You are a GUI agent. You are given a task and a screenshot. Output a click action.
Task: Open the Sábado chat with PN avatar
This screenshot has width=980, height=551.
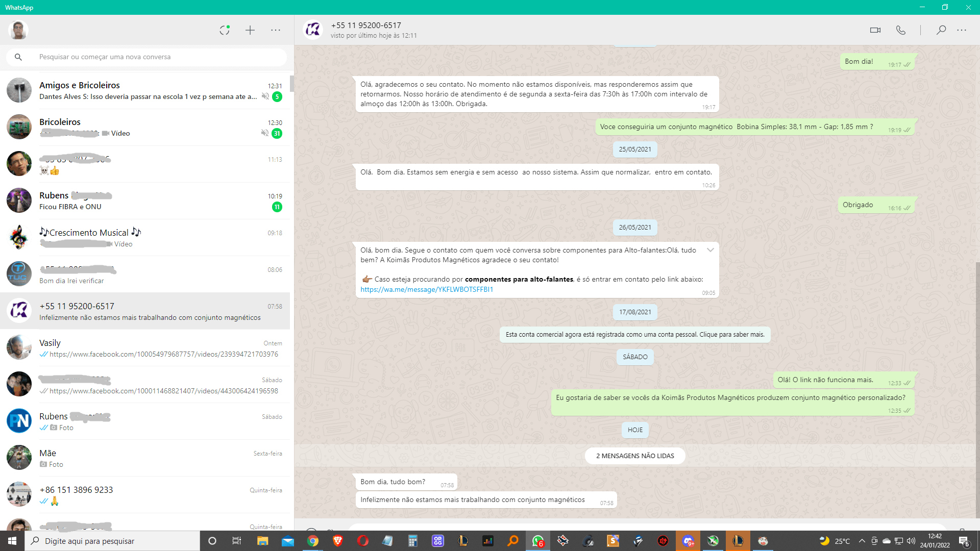(145, 421)
